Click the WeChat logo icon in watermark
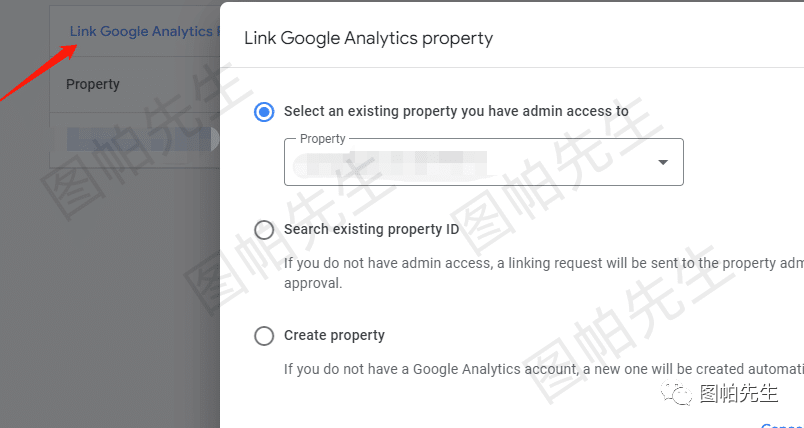 (676, 393)
